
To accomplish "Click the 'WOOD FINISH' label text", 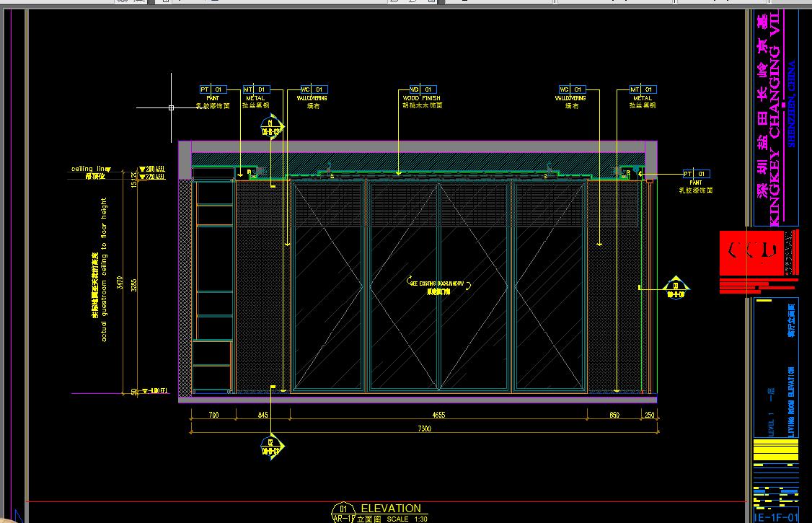I will (x=422, y=98).
